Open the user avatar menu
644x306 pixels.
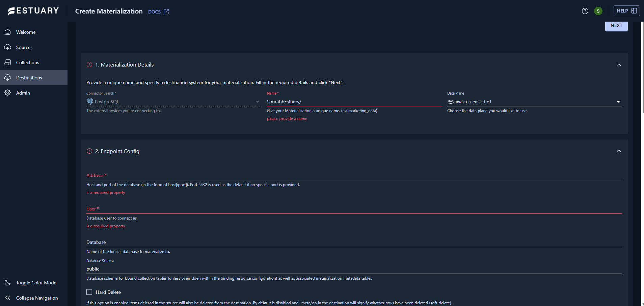pos(598,11)
